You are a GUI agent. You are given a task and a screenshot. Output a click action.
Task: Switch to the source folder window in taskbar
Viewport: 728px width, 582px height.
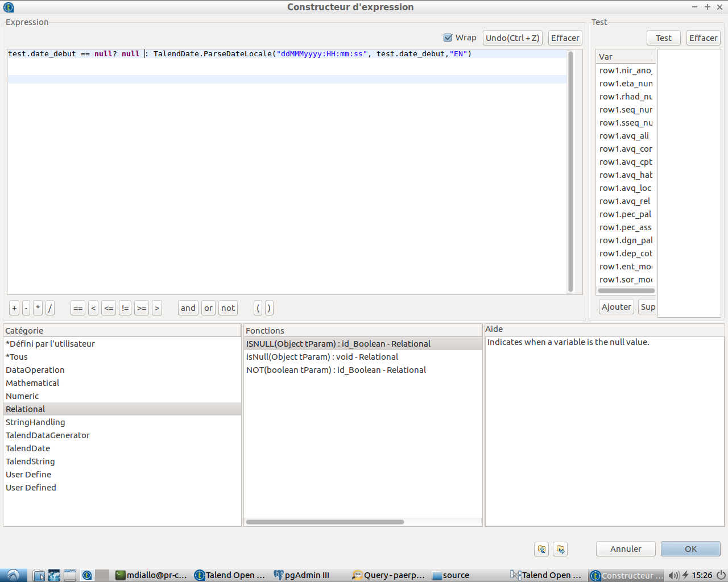coord(451,575)
